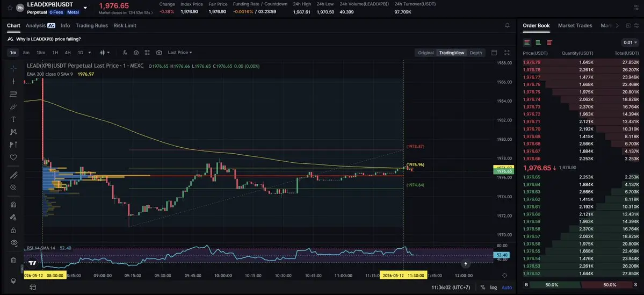
Task: Select the zoom-in magnifier tool
Action: point(13,188)
